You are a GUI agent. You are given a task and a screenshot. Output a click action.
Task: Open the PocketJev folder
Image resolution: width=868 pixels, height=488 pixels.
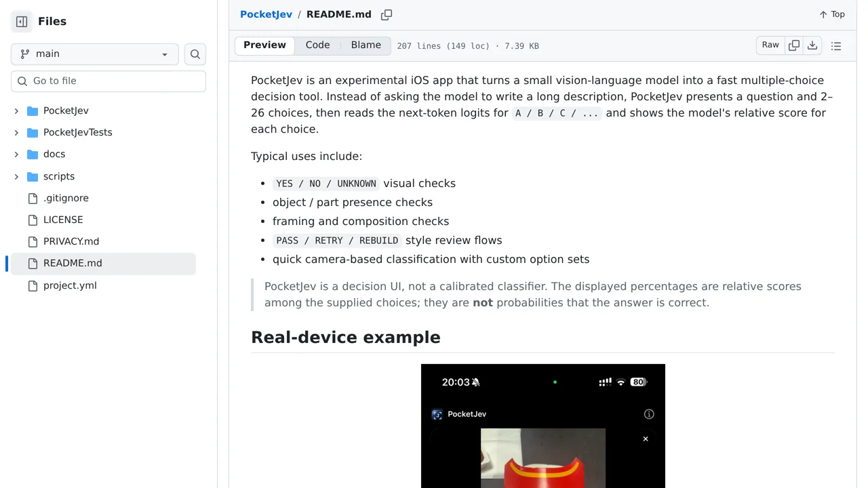click(x=66, y=110)
